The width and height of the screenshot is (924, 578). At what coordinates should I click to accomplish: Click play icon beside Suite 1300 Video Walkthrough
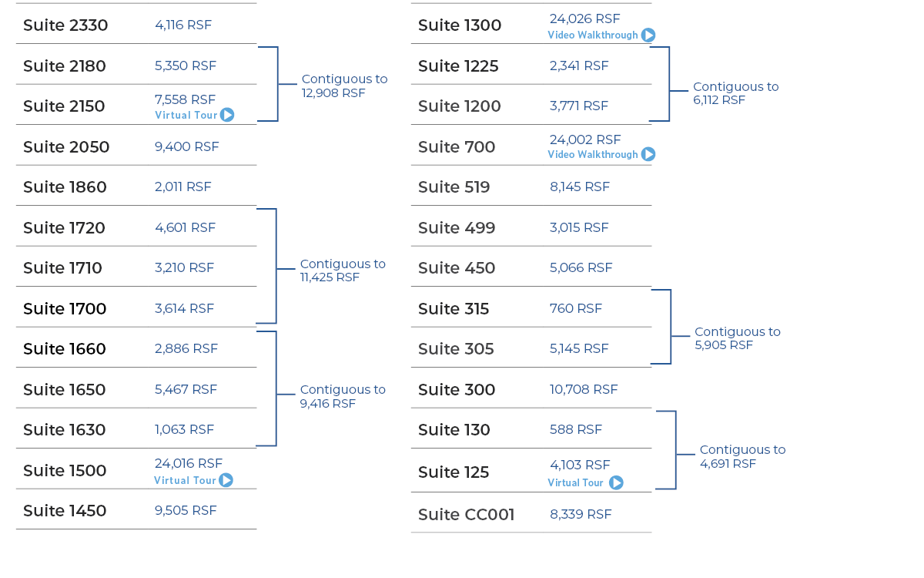[x=648, y=35]
